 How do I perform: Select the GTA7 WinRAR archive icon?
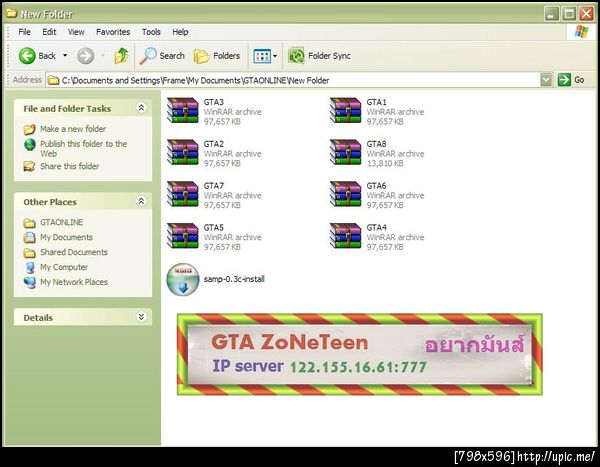pos(183,194)
